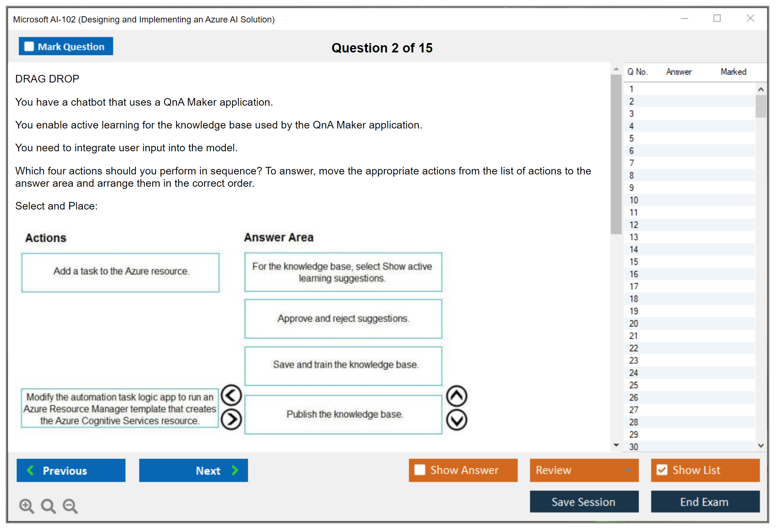Uncheck the Show List checkbox
This screenshot has height=532, width=778.
pos(662,470)
